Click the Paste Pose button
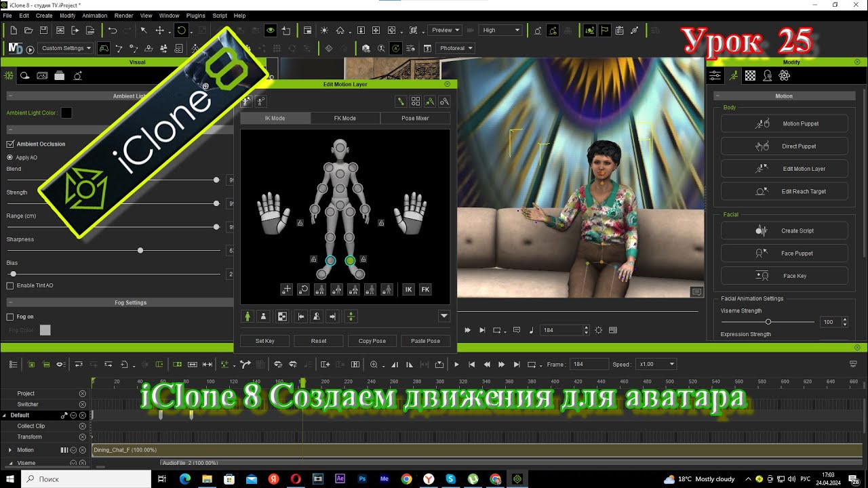 pos(426,341)
